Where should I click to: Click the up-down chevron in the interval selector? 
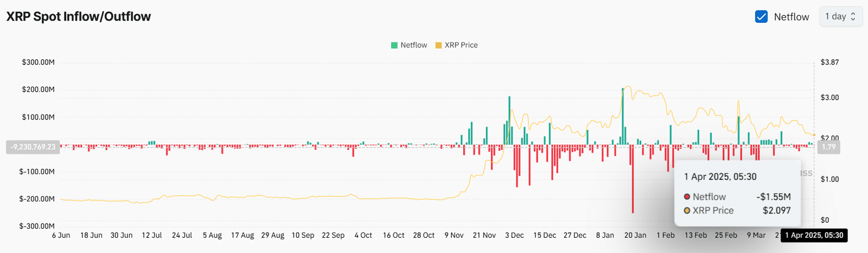853,16
